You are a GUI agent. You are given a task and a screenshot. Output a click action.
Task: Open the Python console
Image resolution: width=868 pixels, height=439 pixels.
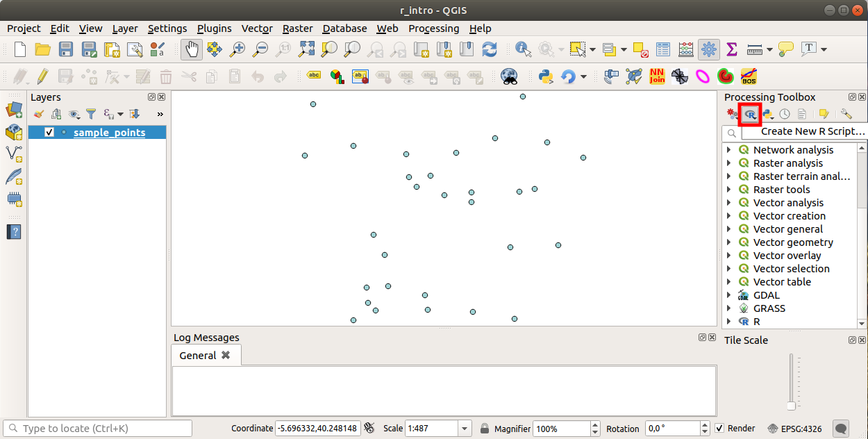click(x=545, y=76)
